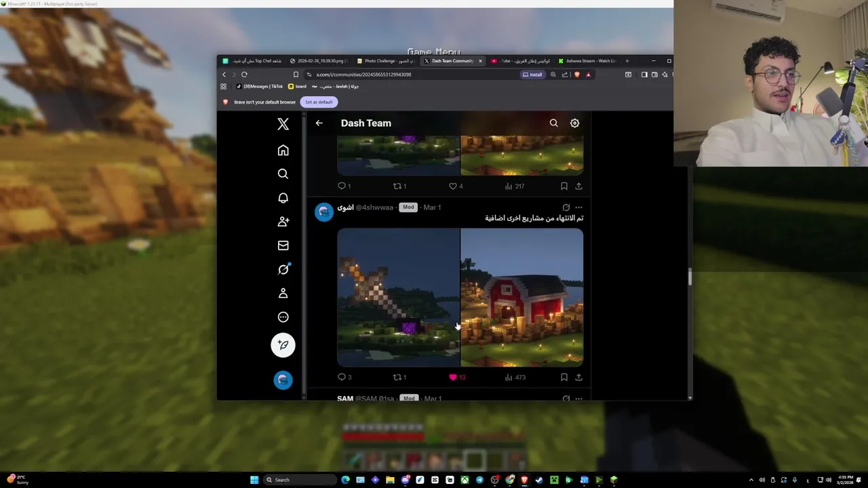Open Steam from the taskbar
Screen dimensions: 868x488
click(539, 480)
